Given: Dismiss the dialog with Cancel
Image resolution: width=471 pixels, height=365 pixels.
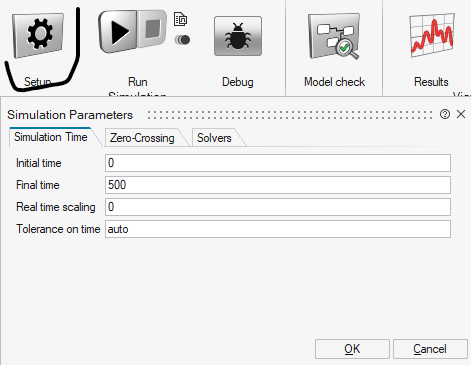Looking at the screenshot, I should pos(430,349).
